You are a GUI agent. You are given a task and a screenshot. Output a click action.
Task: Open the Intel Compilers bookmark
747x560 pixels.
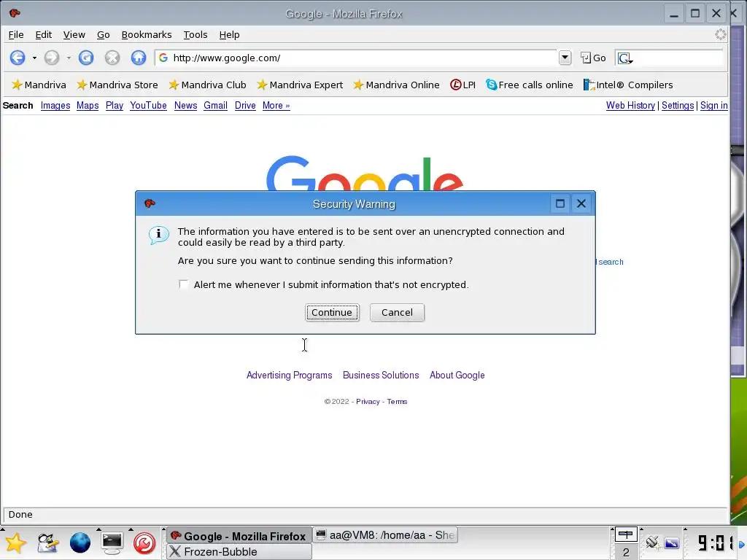[x=628, y=85]
